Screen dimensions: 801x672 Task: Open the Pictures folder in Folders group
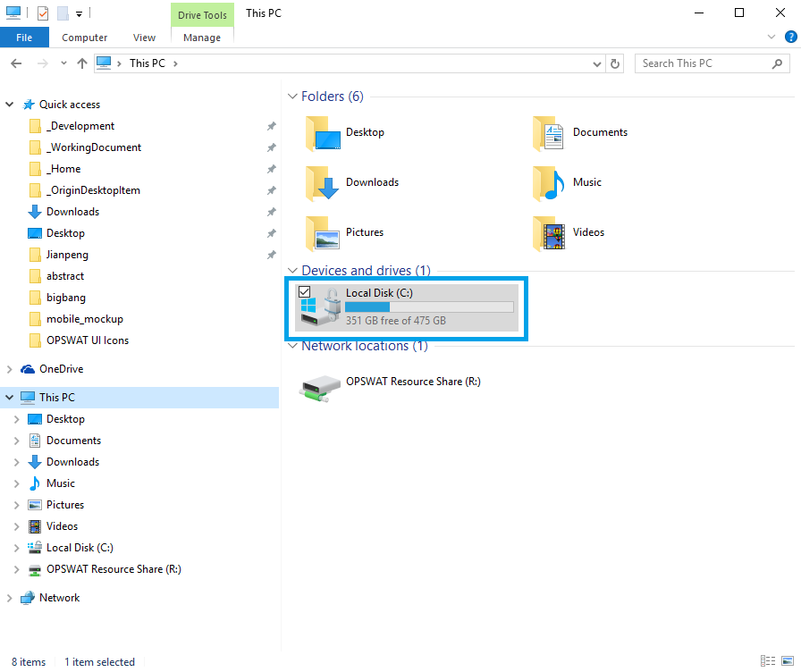click(345, 233)
